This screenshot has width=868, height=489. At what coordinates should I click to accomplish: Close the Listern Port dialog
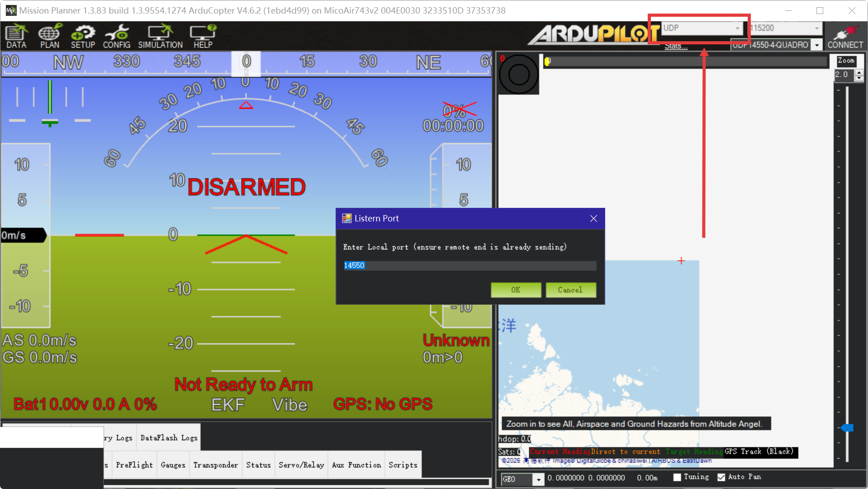point(593,219)
